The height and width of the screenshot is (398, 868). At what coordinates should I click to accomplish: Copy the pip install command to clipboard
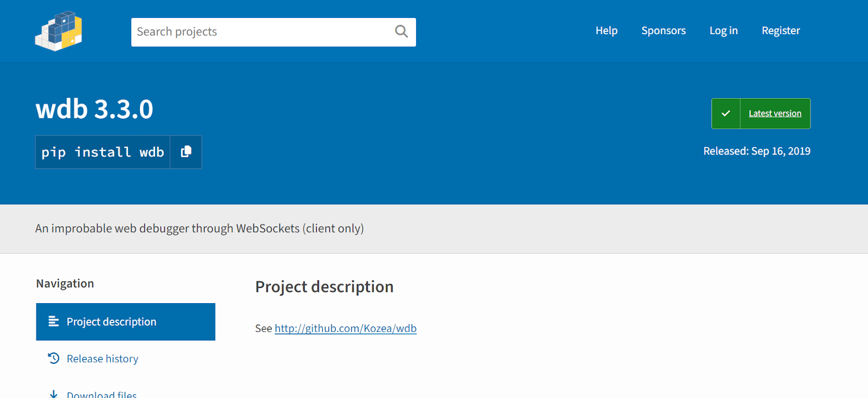(x=186, y=152)
